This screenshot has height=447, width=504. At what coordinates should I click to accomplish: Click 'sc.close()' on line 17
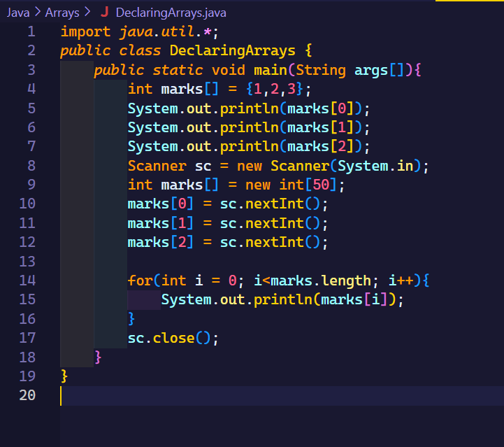point(169,338)
